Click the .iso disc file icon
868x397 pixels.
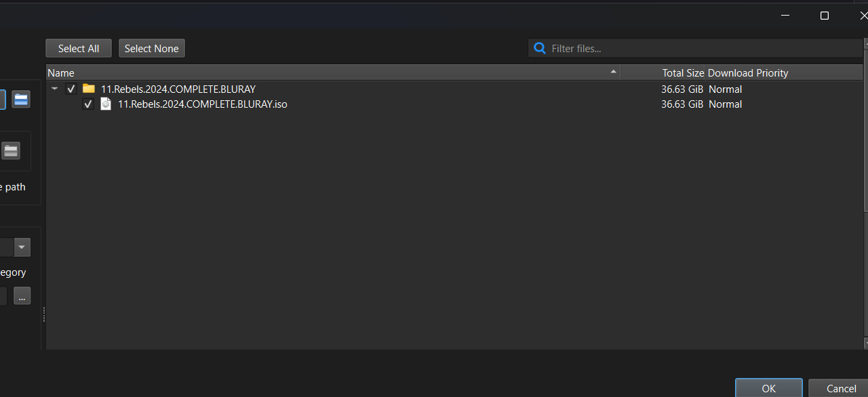[x=106, y=104]
